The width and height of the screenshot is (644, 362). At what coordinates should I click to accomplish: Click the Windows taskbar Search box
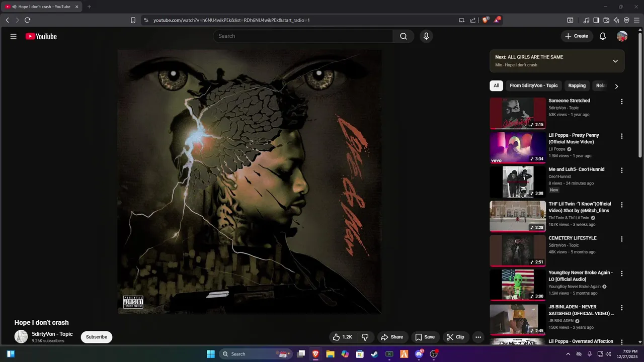[257, 354]
